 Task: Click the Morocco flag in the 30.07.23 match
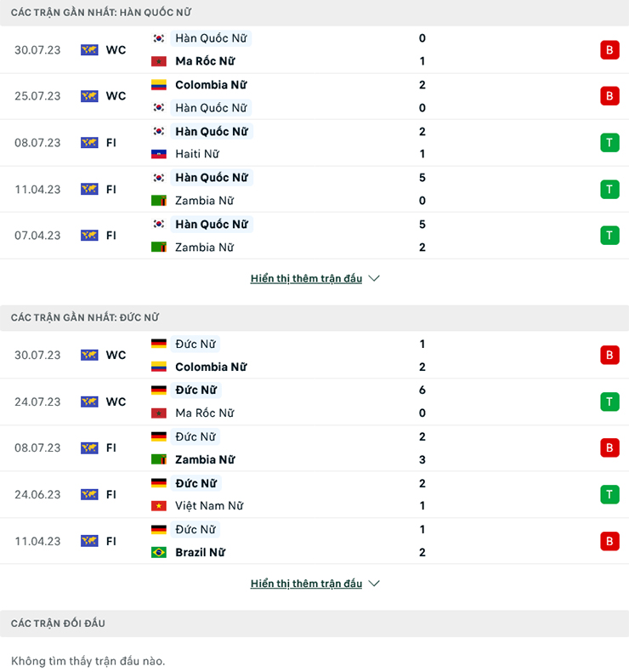coord(159,61)
